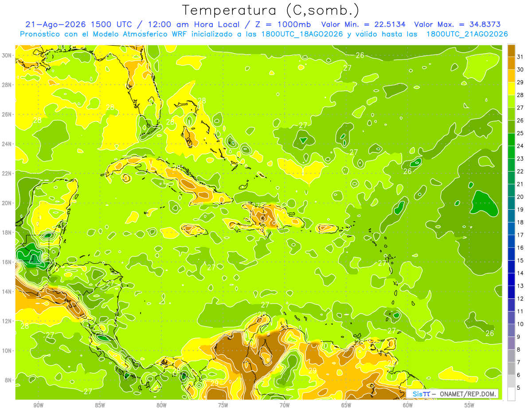Click the '70W' longitude label

[285, 405]
